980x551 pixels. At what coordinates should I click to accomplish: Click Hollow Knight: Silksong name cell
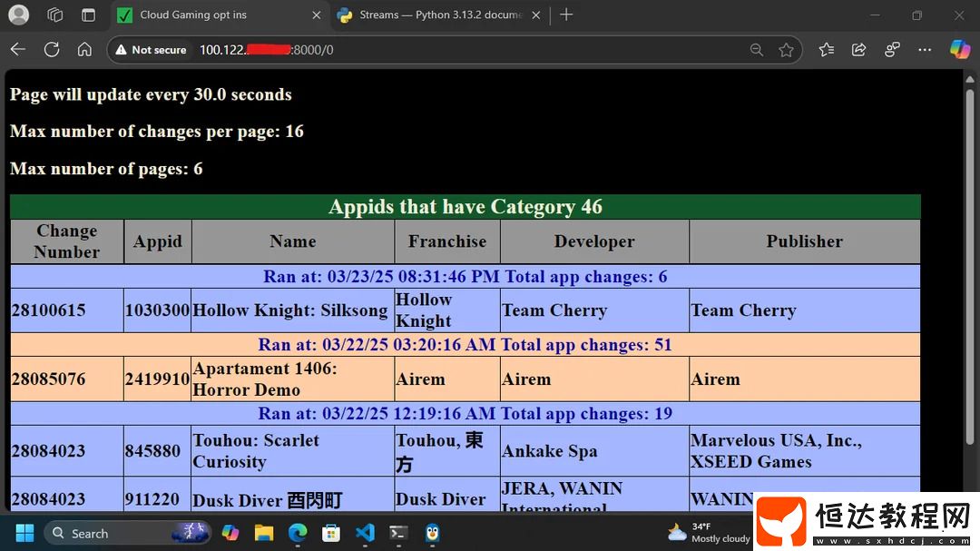(292, 310)
